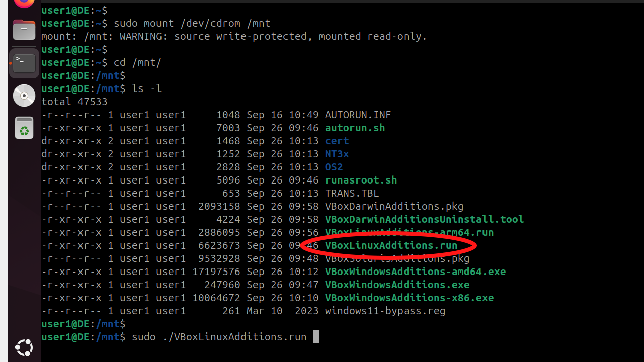Click the file size 2886095
This screenshot has height=362, width=644.
click(219, 232)
